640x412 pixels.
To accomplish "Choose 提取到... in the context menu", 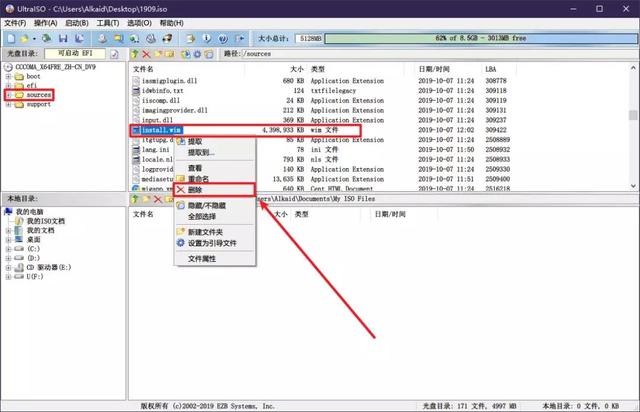I will (x=215, y=152).
